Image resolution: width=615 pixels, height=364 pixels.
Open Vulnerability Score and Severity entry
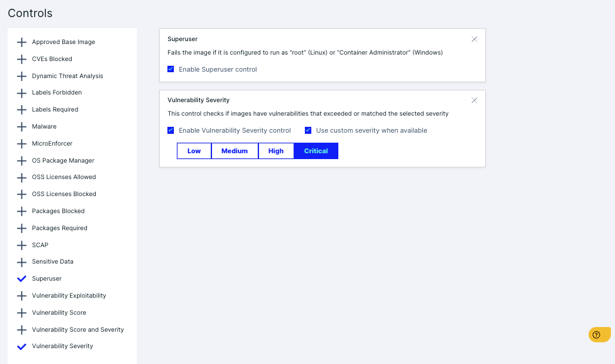(78, 329)
